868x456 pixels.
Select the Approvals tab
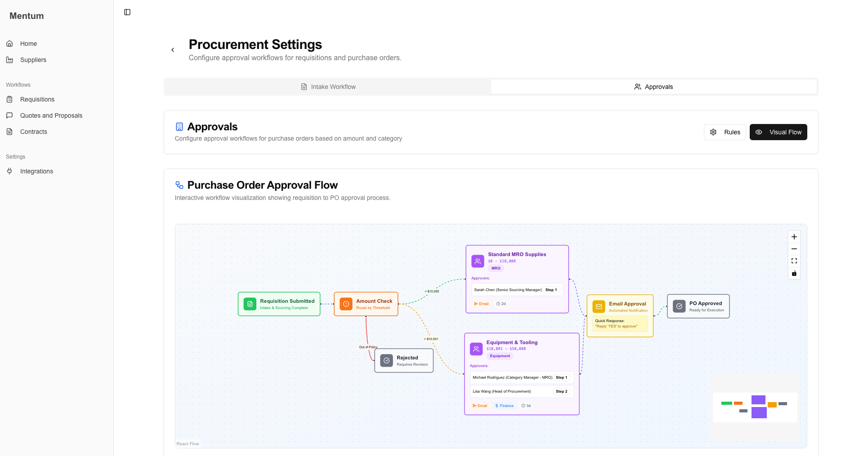tap(653, 87)
